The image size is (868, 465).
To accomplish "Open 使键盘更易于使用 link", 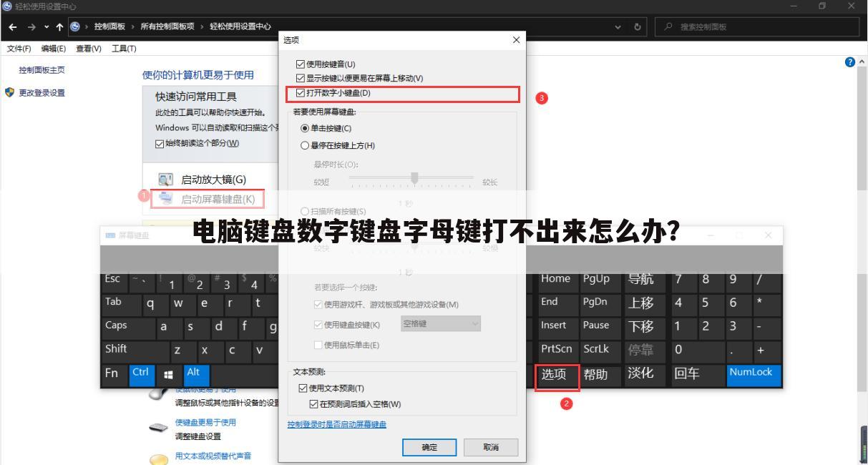I will coord(205,422).
